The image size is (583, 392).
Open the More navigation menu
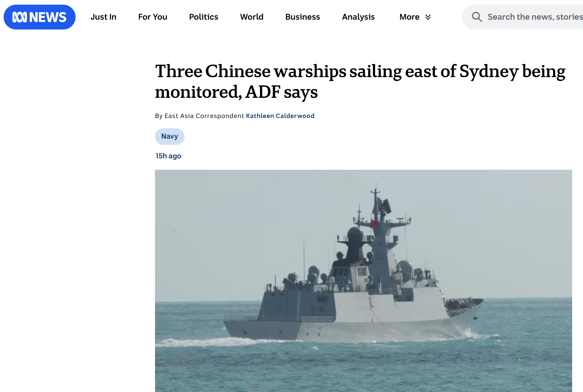coord(415,17)
